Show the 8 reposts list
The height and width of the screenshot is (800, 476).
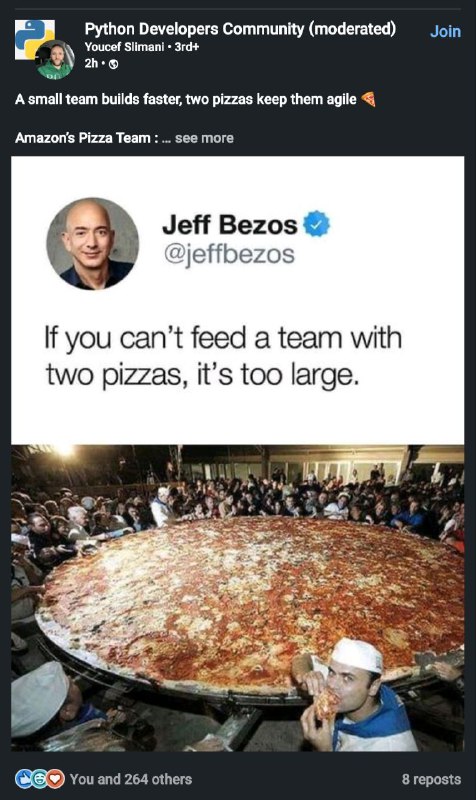click(431, 779)
